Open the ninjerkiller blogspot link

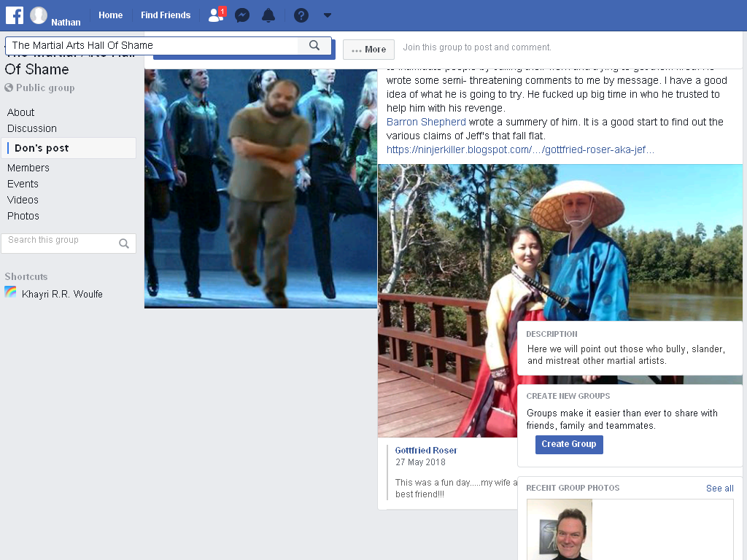tap(520, 149)
